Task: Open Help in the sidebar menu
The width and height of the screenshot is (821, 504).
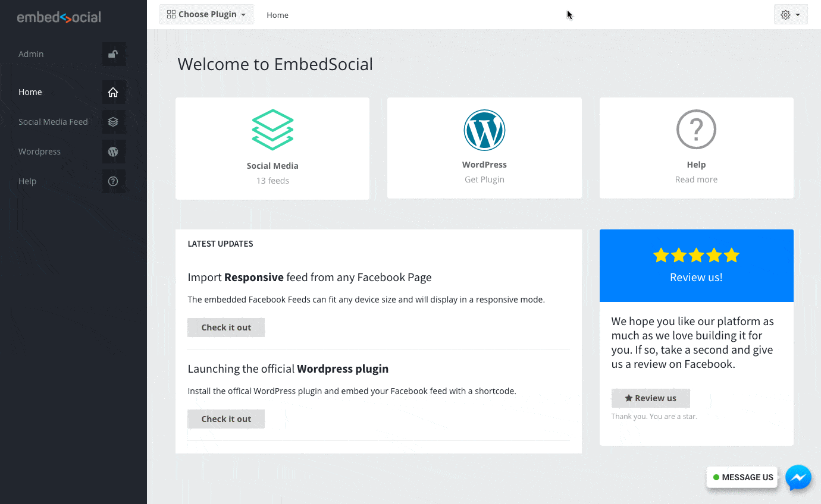Action: tap(27, 181)
